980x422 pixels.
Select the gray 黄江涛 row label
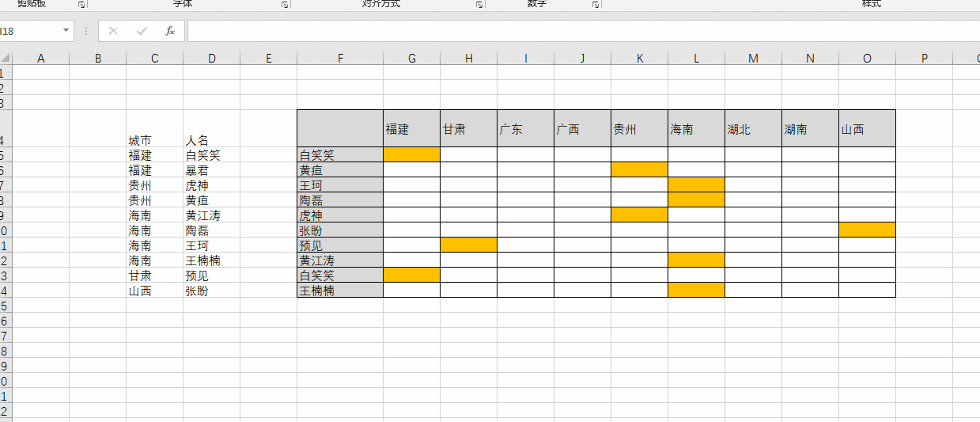click(340, 260)
